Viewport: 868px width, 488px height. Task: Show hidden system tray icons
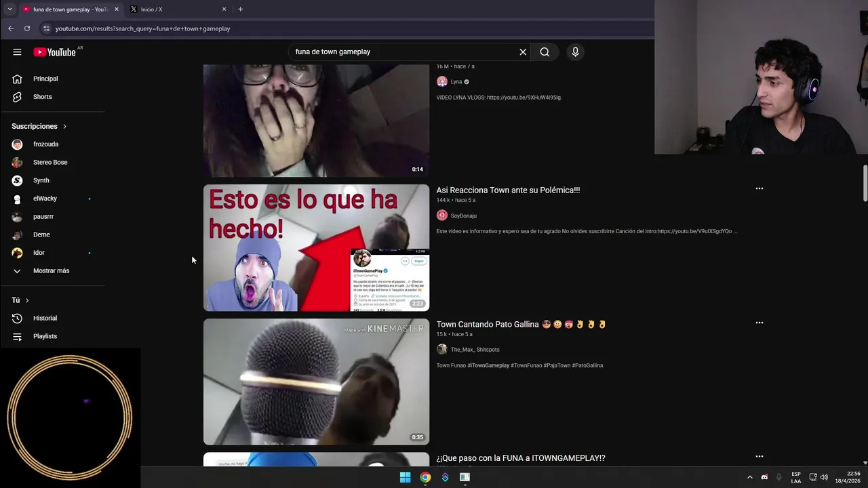pyautogui.click(x=749, y=477)
